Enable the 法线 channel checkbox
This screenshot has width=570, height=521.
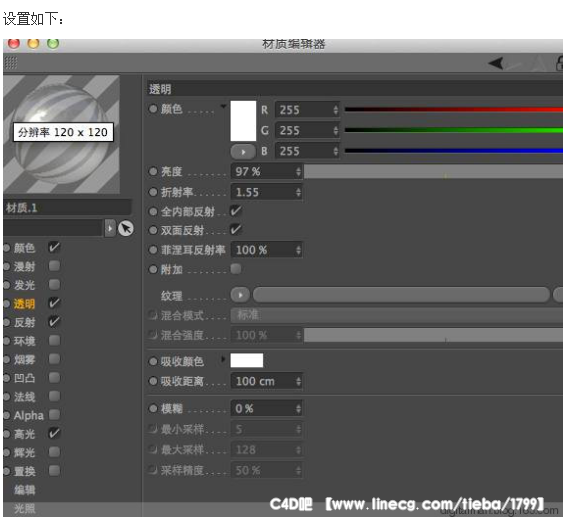coord(54,396)
